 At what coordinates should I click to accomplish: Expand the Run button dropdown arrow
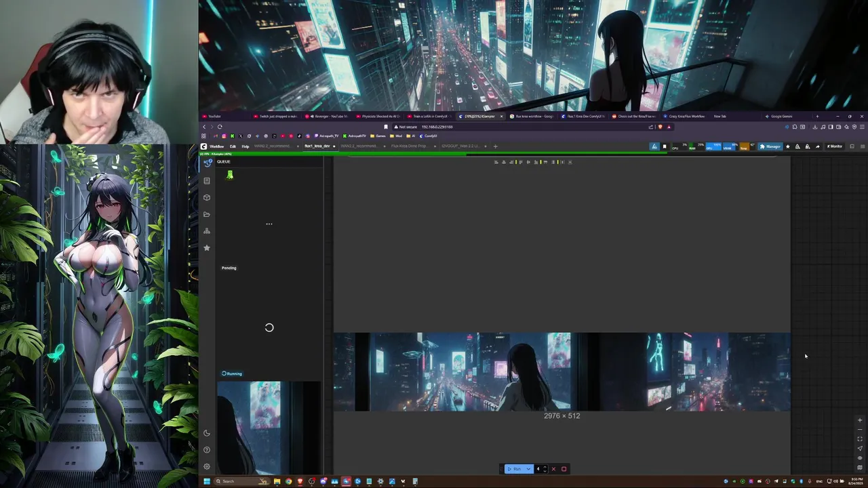528,469
